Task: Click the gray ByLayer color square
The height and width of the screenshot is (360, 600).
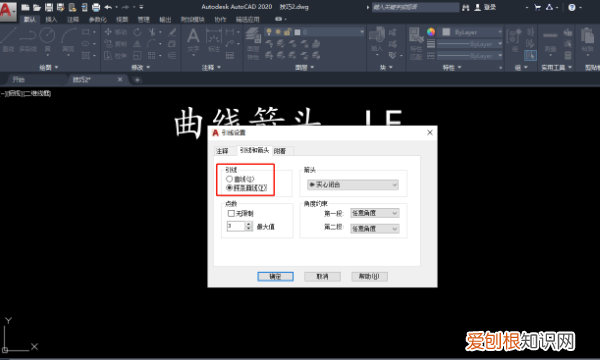Action: 446,32
